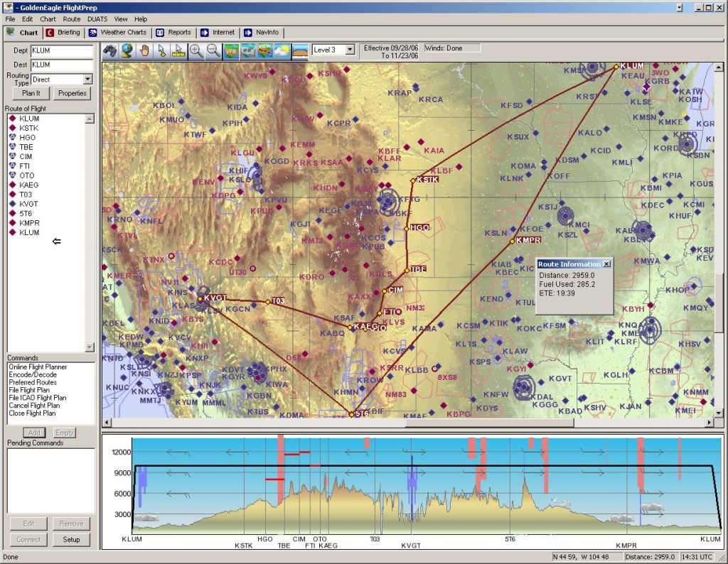Click the KMPR waypoint marker on map
The image size is (728, 564).
(x=513, y=242)
